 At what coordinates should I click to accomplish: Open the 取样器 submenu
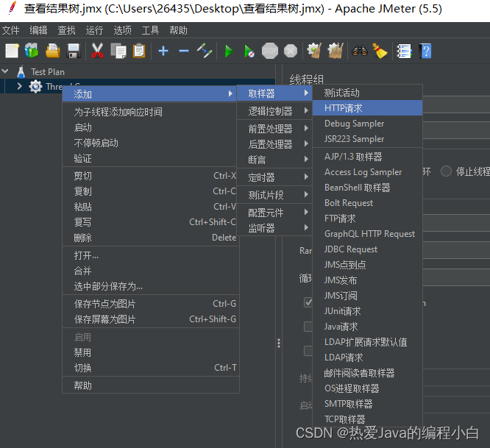(x=274, y=93)
